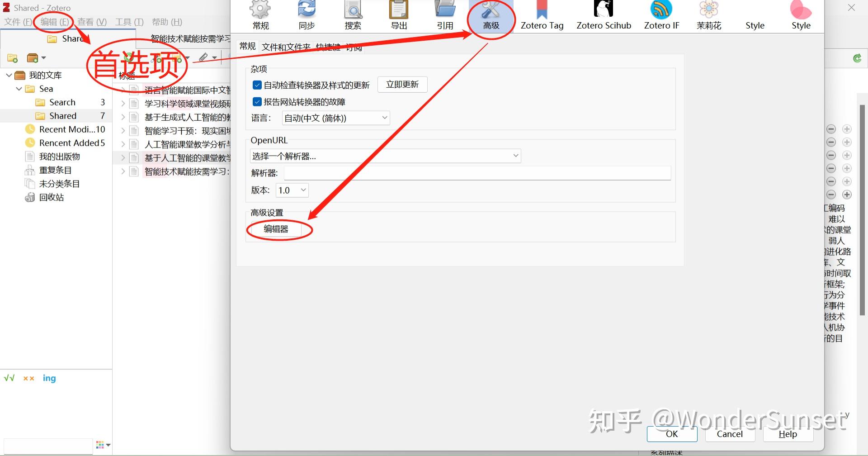Viewport: 868px width, 456px height.
Task: Click the green √√ tag
Action: click(x=9, y=378)
